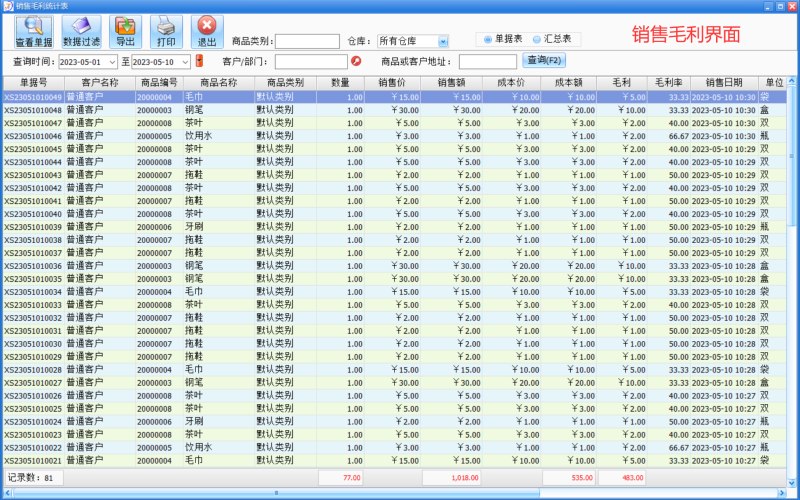Click 饮用水 in row XS23051010022
This screenshot has height=500, width=800.
(x=198, y=447)
